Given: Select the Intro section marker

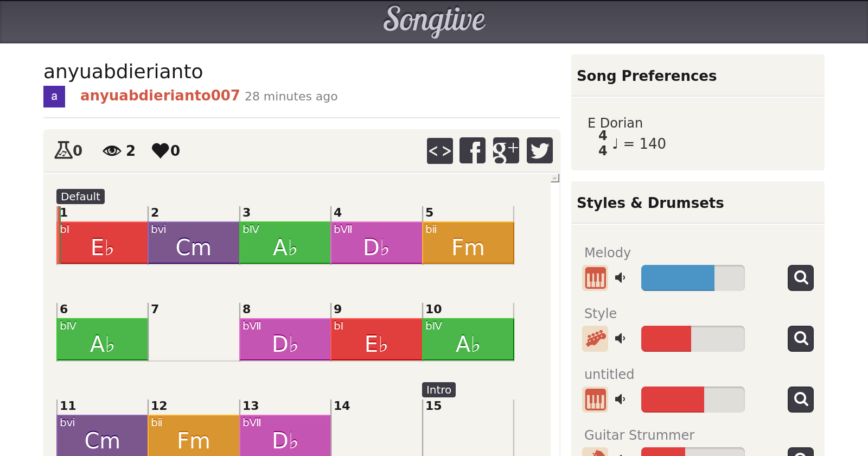Looking at the screenshot, I should (x=438, y=390).
